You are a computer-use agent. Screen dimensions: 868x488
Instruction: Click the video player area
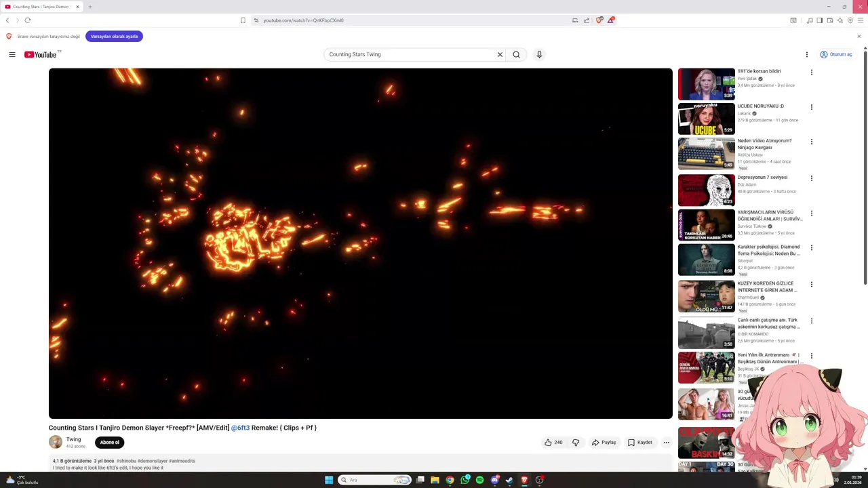(360, 243)
